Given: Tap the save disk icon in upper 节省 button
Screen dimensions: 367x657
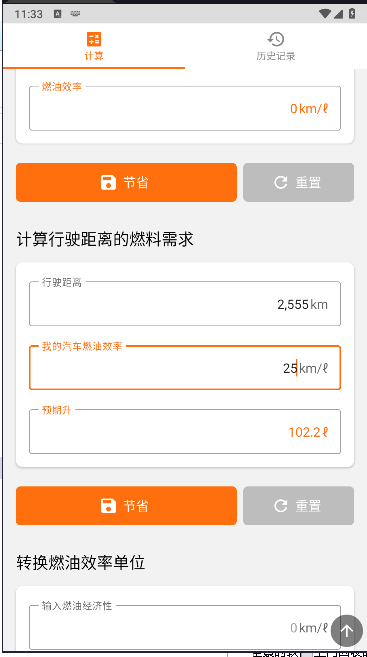Looking at the screenshot, I should coord(108,183).
